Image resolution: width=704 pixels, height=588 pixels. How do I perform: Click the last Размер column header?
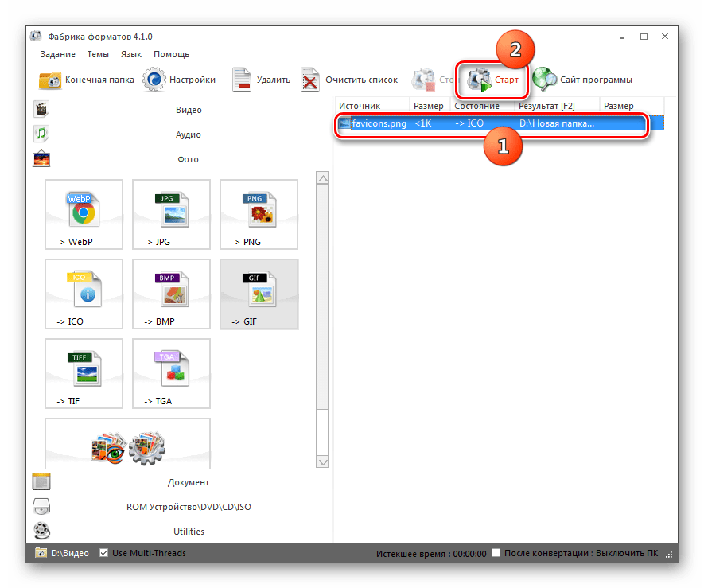tap(632, 106)
